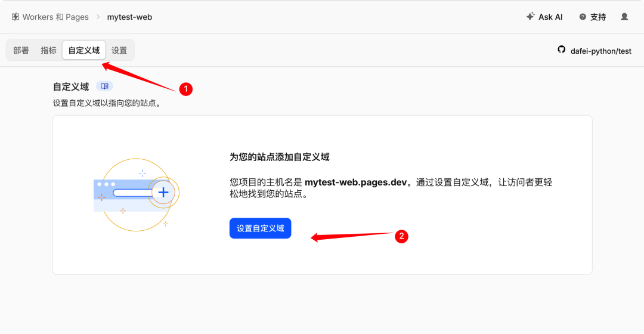This screenshot has width=644, height=334.
Task: Click the blue 设置自定义域 button
Action: 261,228
